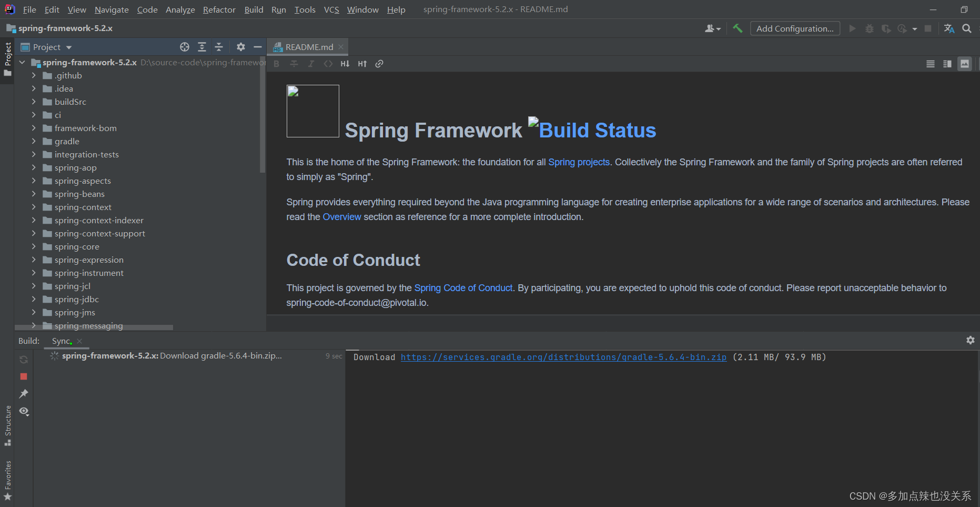Screen dimensions: 980x507
Task: Expand all nodes in Project panel
Action: tap(202, 47)
